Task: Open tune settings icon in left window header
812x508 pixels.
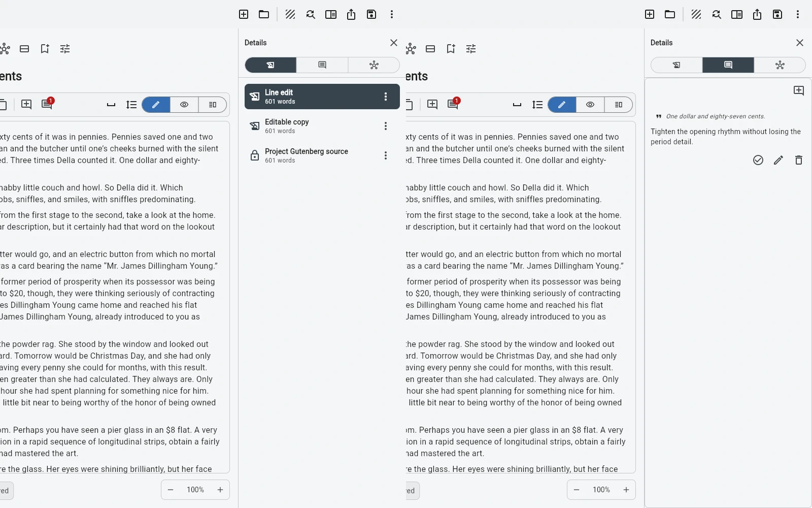Action: (65, 49)
